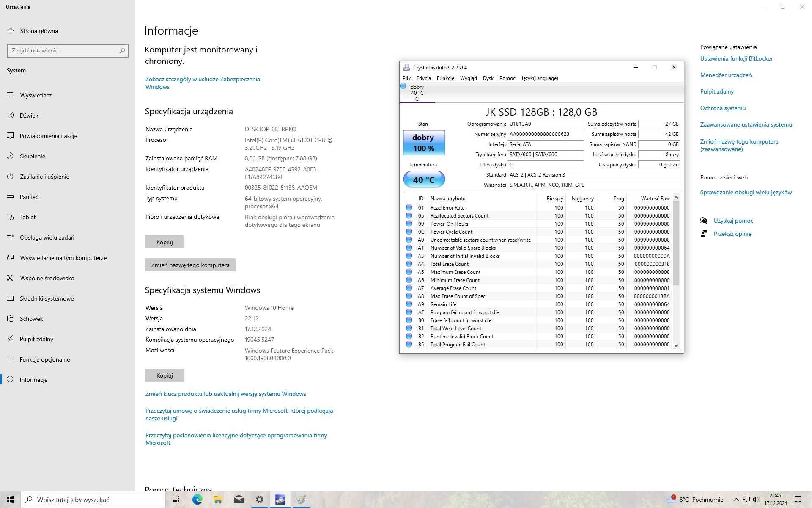
Task: Click Przekaż opinię link
Action: tap(732, 234)
